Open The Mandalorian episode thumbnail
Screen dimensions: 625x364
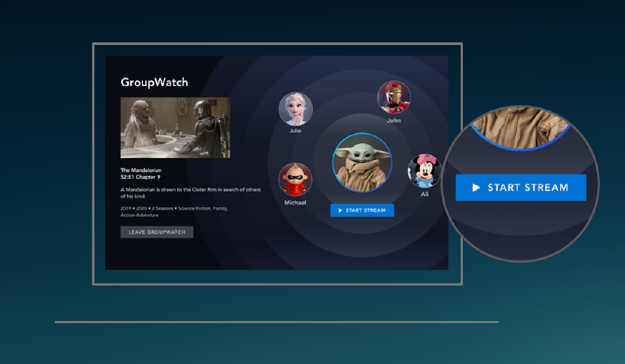click(175, 127)
